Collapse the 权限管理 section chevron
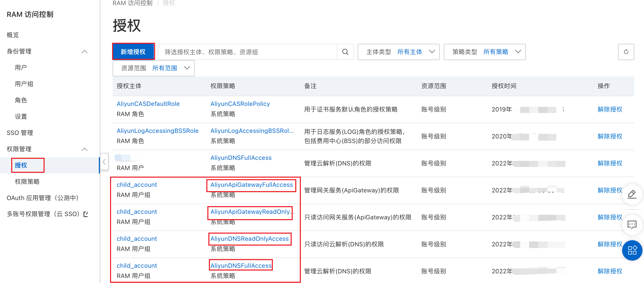 [x=85, y=149]
